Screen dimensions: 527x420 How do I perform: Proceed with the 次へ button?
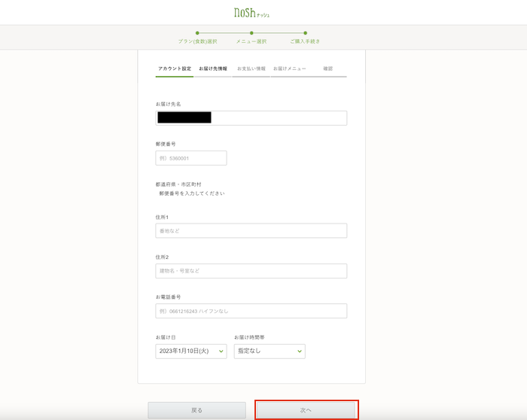[x=306, y=410]
